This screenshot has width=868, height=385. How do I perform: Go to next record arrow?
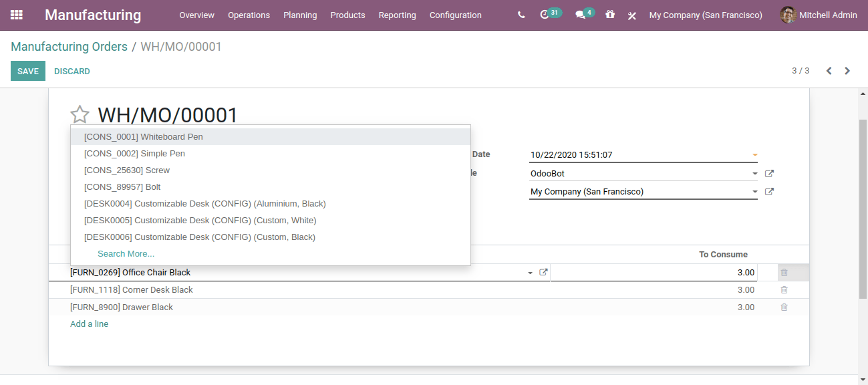coord(847,71)
